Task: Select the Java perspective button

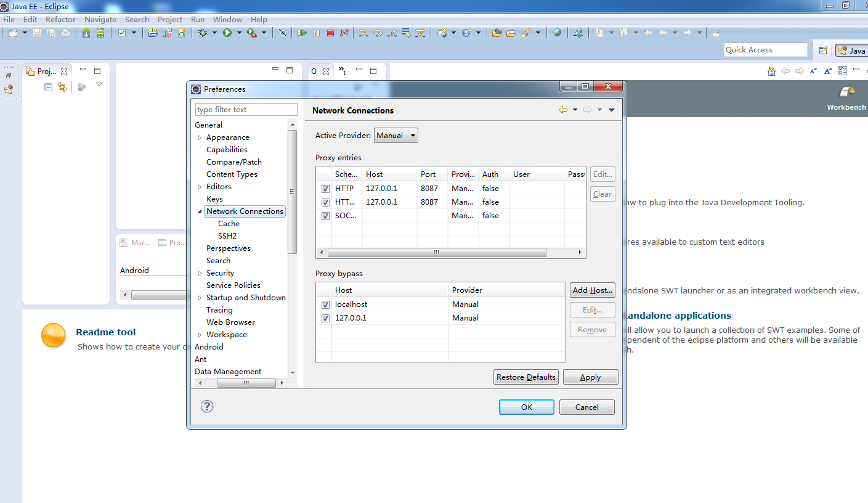Action: pos(852,51)
